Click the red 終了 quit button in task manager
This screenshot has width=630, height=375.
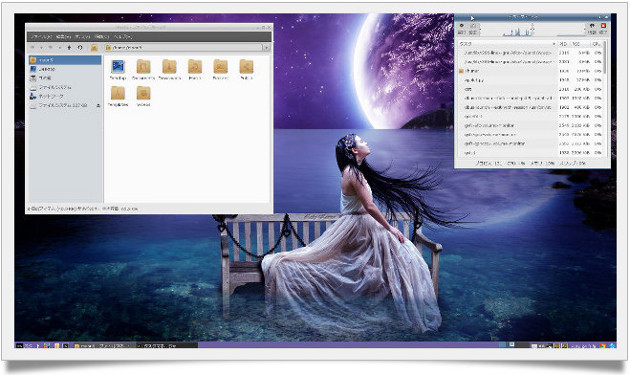click(603, 29)
